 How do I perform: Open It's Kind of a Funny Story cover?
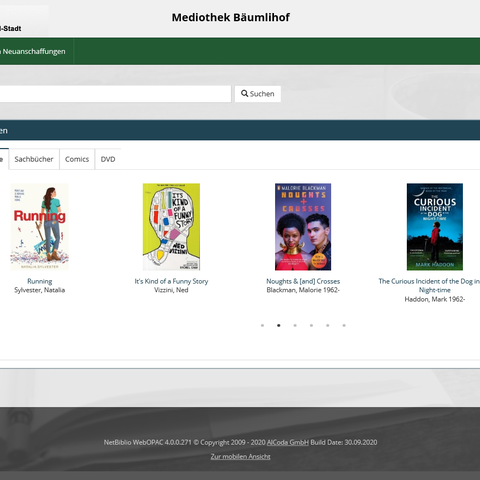(171, 227)
